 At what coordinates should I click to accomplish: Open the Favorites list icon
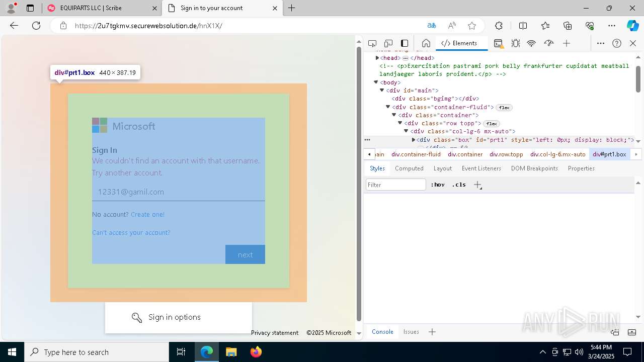pos(545,26)
